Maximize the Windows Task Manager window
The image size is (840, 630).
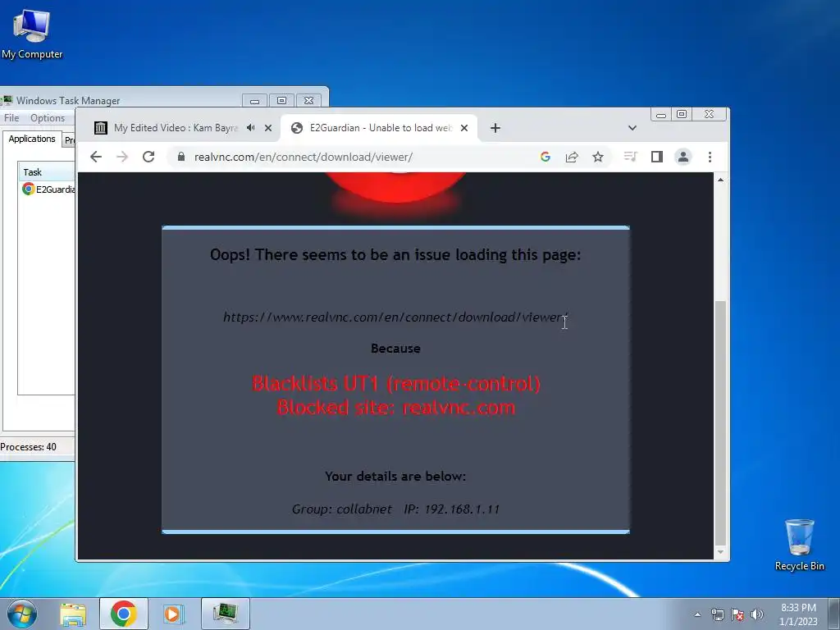point(281,100)
